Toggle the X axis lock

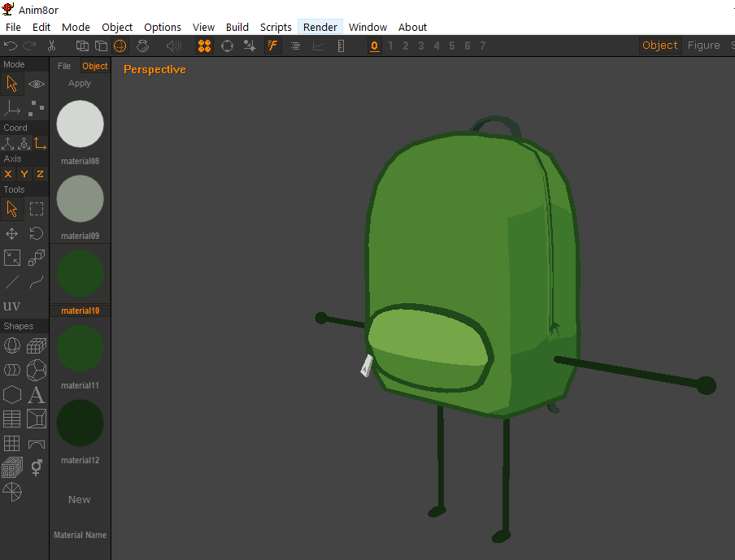8,174
